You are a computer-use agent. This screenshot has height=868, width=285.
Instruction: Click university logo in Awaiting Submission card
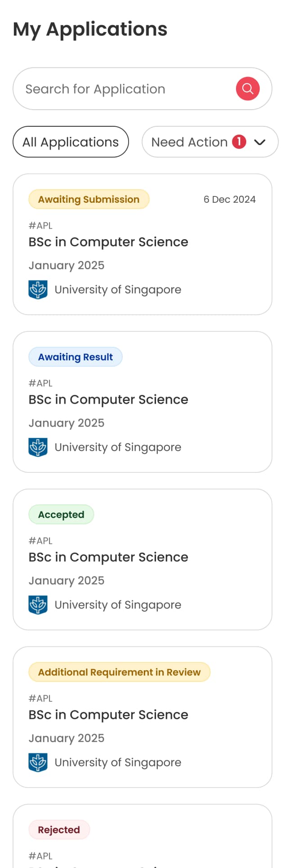coord(38,289)
